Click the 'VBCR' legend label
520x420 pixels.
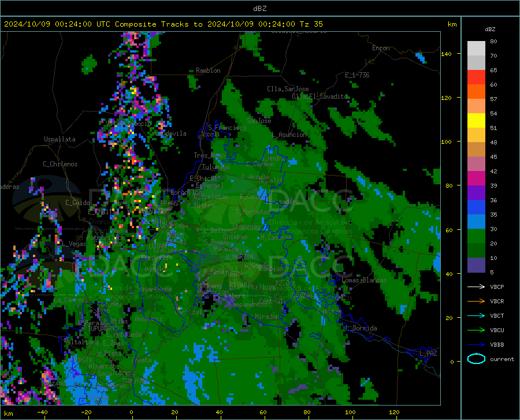pyautogui.click(x=497, y=301)
